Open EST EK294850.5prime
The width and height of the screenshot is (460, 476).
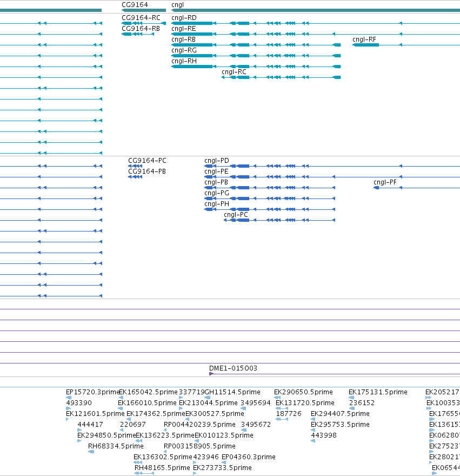click(106, 435)
